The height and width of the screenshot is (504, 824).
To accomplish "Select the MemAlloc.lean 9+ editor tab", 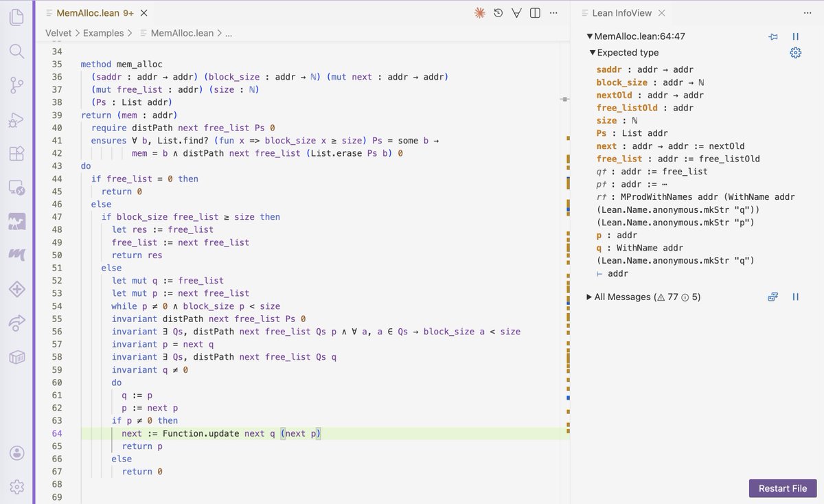I will (95, 13).
